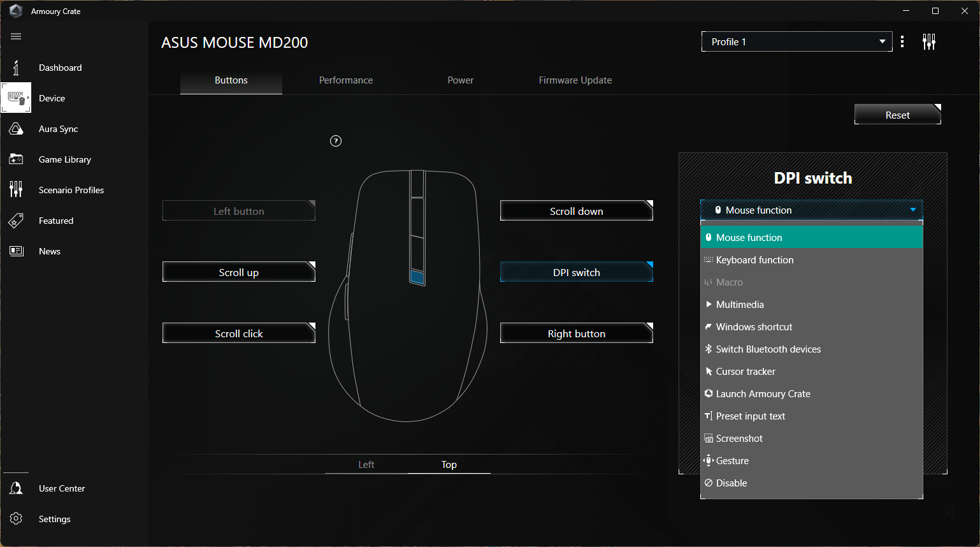Image resolution: width=980 pixels, height=547 pixels.
Task: Click the Screenshot camera icon in list
Action: coord(708,439)
